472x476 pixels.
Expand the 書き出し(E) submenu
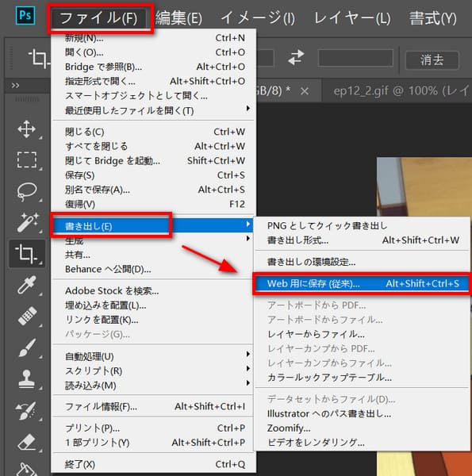click(x=155, y=225)
